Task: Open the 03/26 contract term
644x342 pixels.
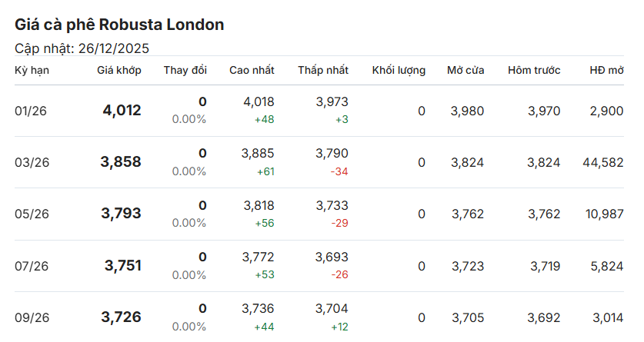Action: (31, 162)
